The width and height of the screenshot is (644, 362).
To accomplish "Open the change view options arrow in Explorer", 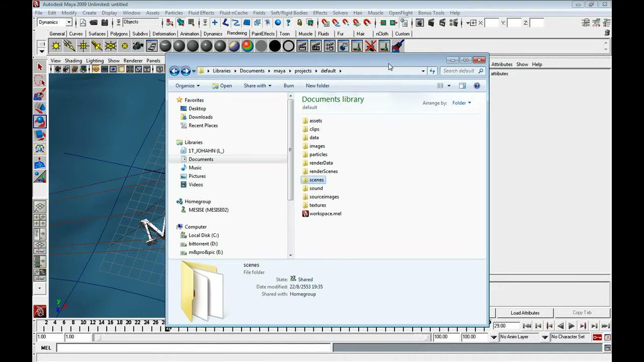I will point(449,85).
